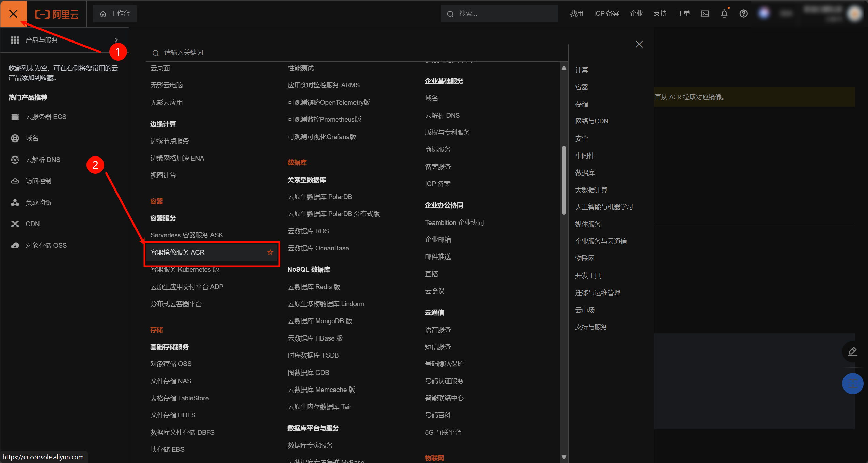Image resolution: width=868 pixels, height=463 pixels.
Task: Click the Cloud Shell terminal icon
Action: coord(705,14)
